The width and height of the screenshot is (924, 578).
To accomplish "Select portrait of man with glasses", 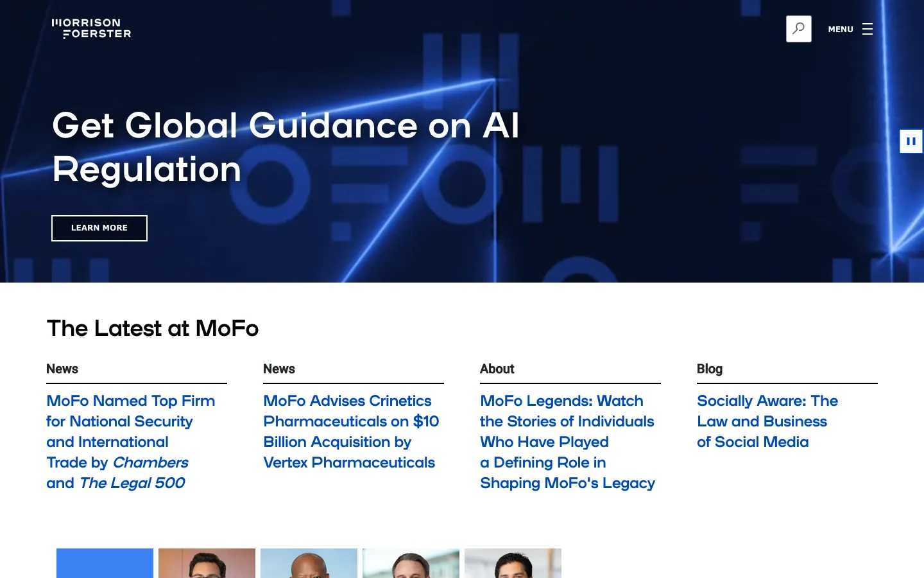I will (207, 563).
